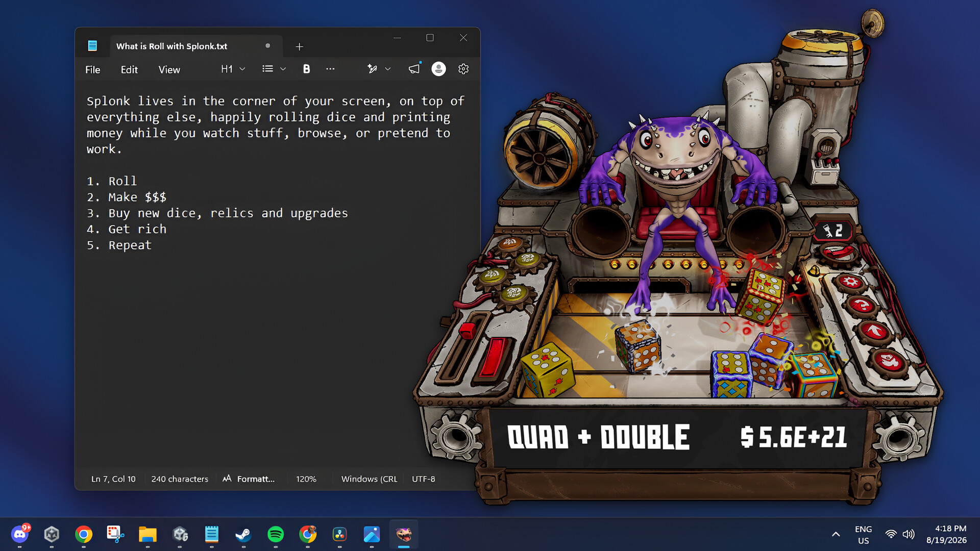Click the bulleted list icon

(267, 69)
